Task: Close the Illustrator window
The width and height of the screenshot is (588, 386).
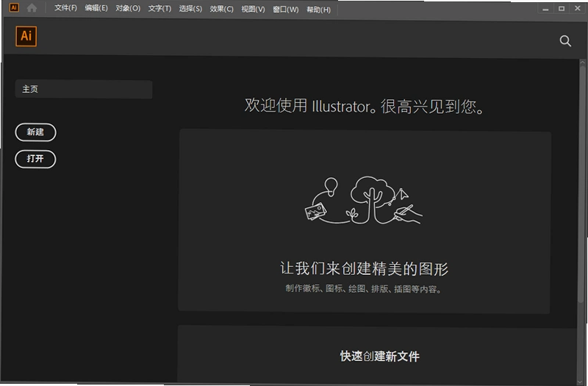Action: click(578, 8)
